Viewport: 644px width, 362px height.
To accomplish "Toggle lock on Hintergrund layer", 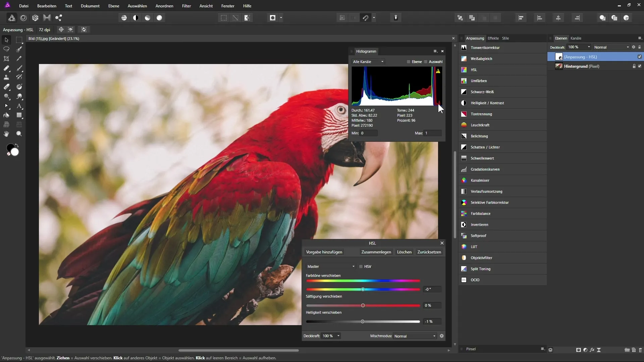I will (634, 66).
